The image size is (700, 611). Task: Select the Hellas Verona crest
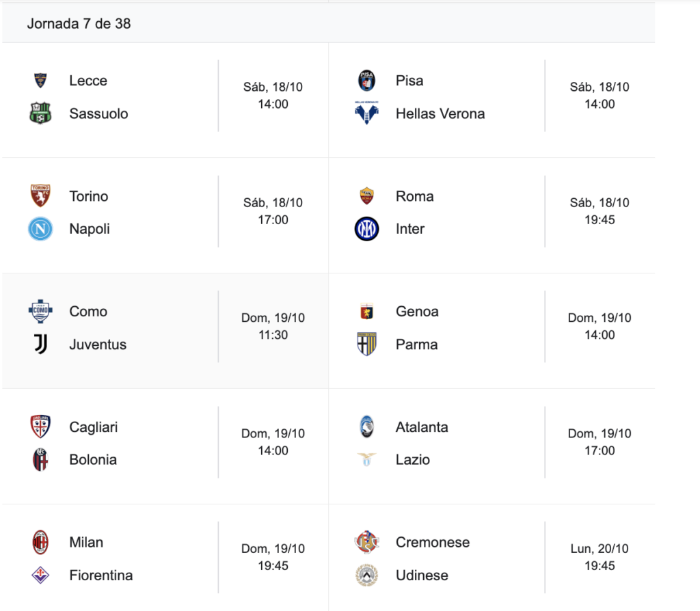pyautogui.click(x=367, y=113)
